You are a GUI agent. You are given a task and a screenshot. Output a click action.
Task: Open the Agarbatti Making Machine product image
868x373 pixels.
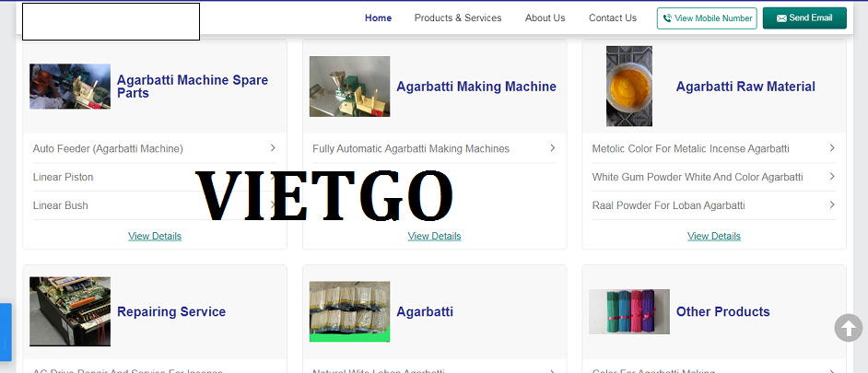click(349, 87)
